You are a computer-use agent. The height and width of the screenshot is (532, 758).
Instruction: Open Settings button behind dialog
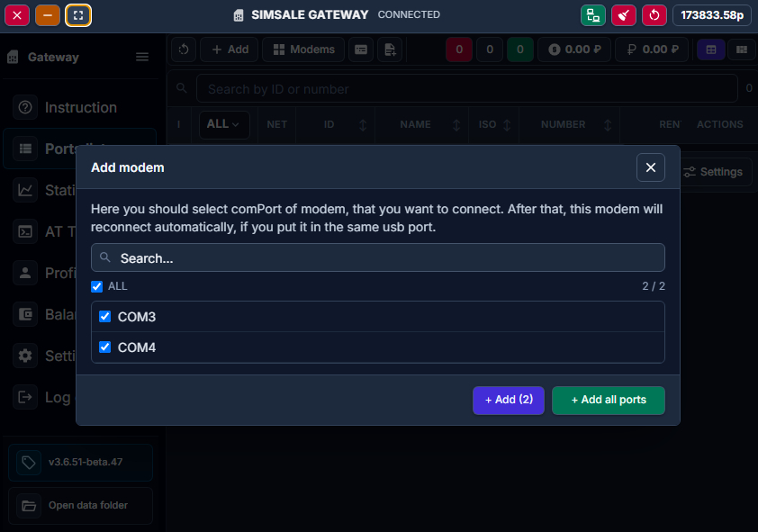717,172
